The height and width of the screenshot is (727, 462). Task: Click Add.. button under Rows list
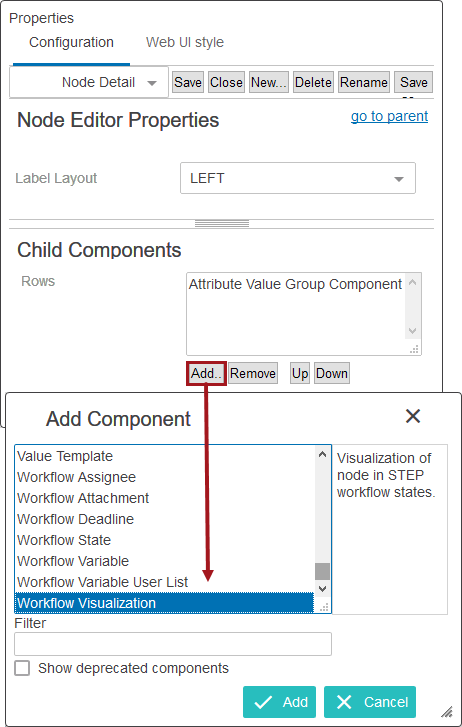[x=206, y=373]
